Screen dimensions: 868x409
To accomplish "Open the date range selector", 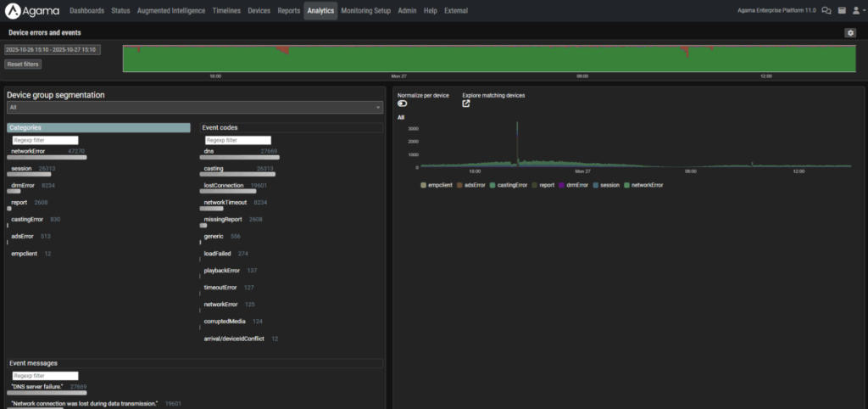I will point(53,49).
